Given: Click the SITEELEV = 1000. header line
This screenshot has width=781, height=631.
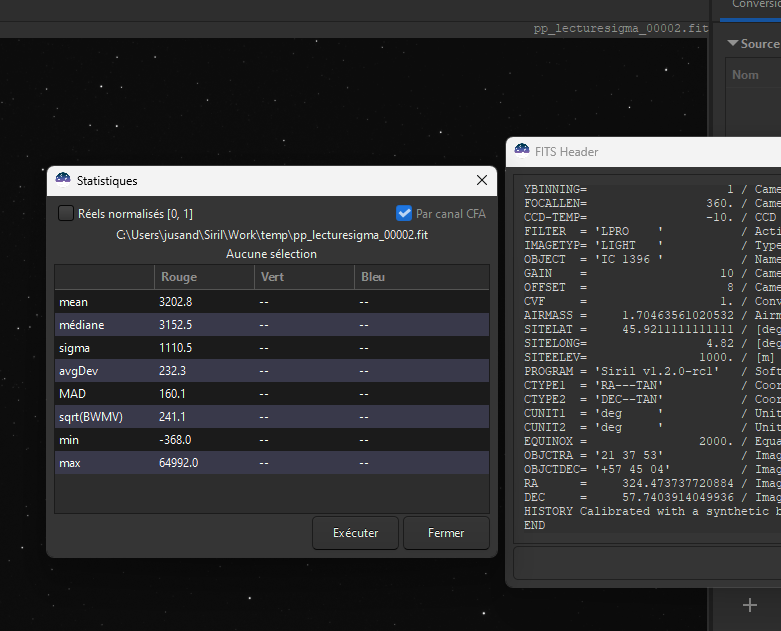Looking at the screenshot, I should [652, 357].
